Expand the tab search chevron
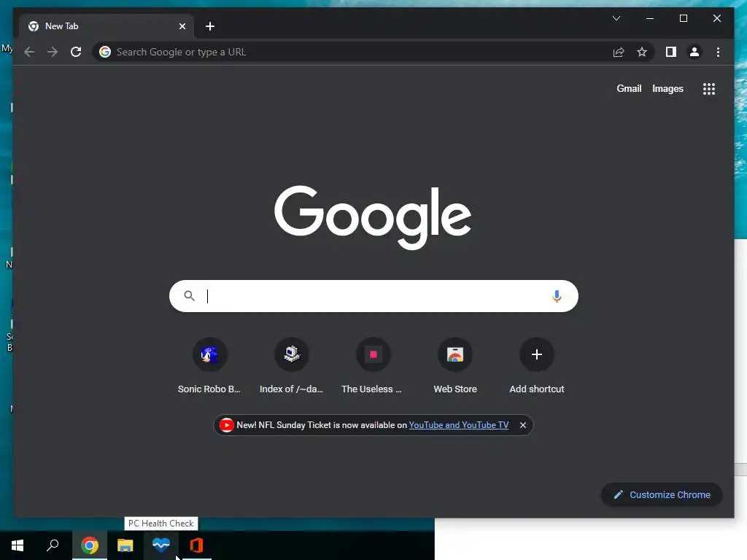The image size is (747, 560). [616, 18]
